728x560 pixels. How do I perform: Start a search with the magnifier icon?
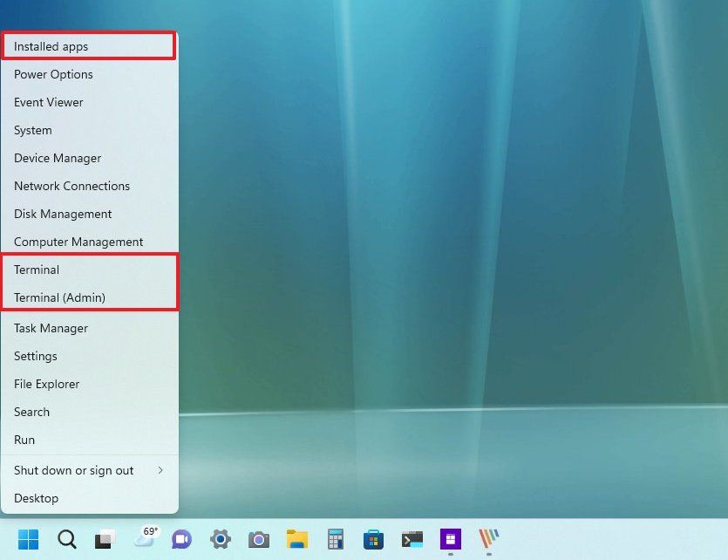tap(65, 540)
